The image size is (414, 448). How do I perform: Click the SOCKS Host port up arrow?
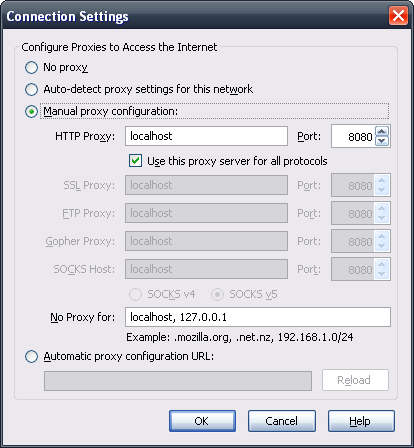pyautogui.click(x=382, y=264)
